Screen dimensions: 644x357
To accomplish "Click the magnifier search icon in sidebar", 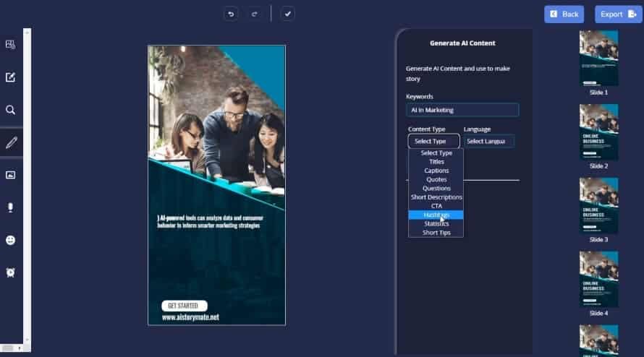I will [x=11, y=110].
